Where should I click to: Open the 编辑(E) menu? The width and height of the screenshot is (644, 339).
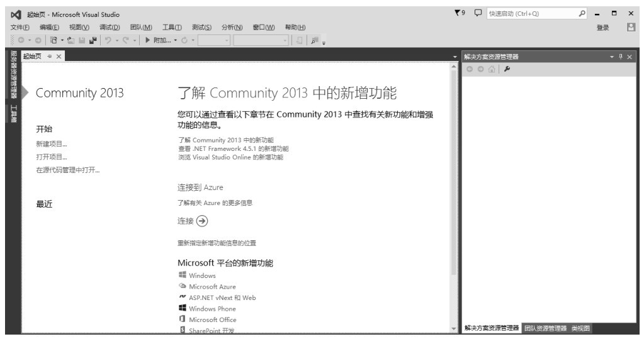click(49, 28)
